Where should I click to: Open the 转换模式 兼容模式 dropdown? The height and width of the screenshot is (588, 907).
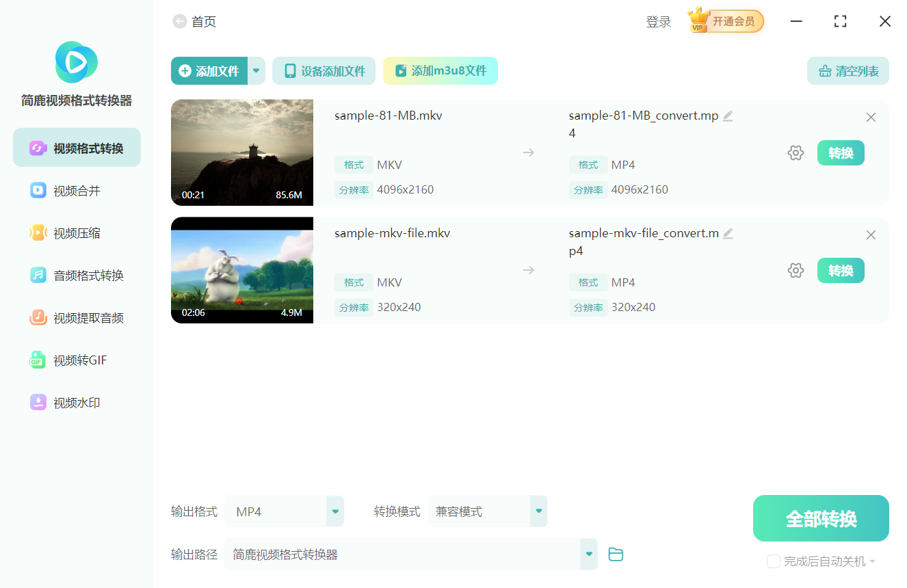(x=538, y=511)
